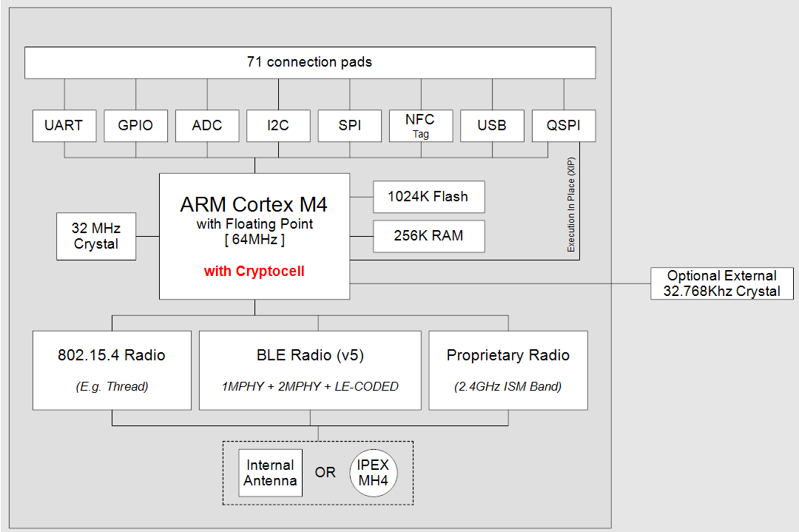Click the QSPI box
The width and height of the screenshot is (799, 532).
point(564,126)
